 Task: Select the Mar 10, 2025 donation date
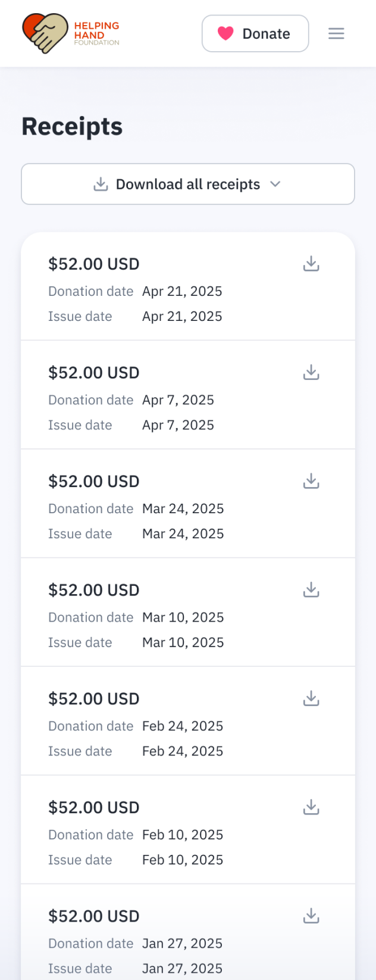(183, 617)
